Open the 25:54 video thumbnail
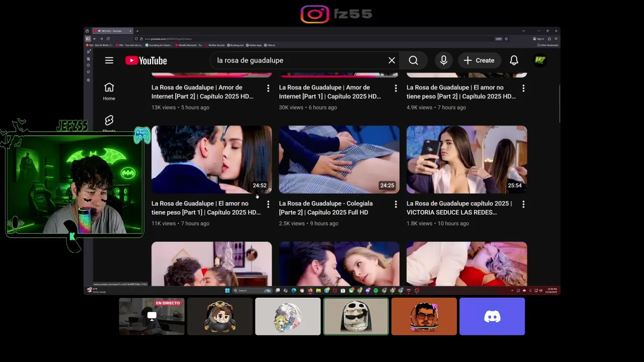The image size is (644, 362). [467, 159]
